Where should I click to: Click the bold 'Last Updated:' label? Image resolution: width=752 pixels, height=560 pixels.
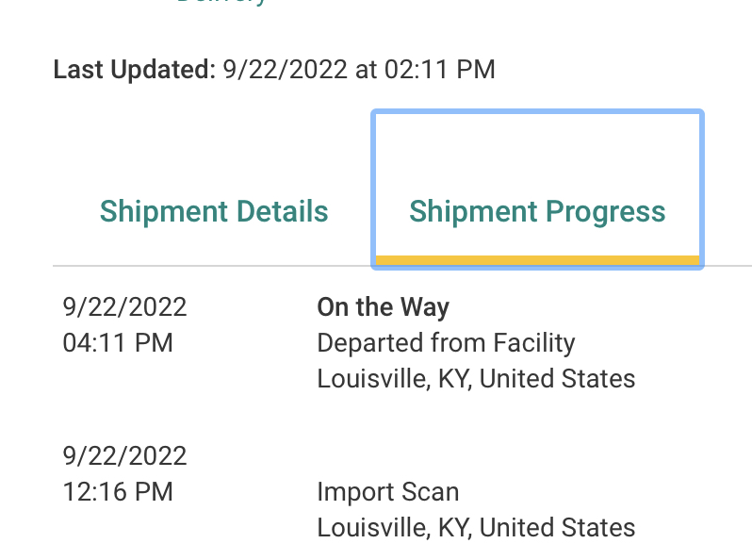coord(134,70)
